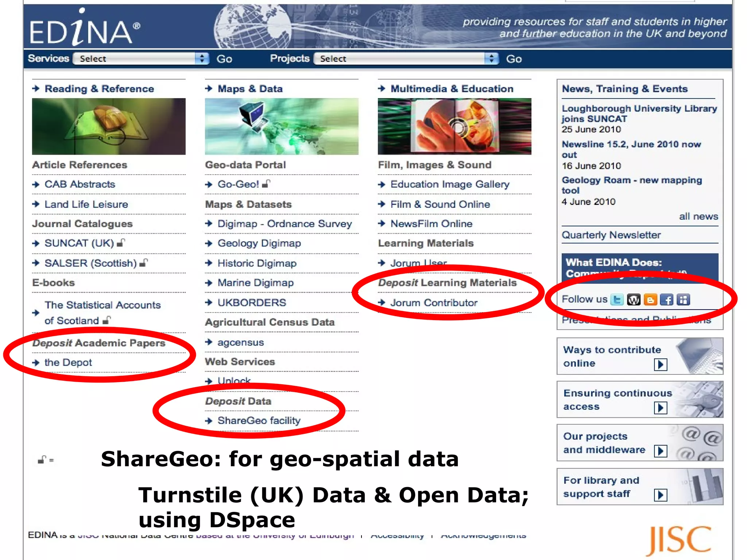The height and width of the screenshot is (560, 747).
Task: Click the arrow icon beside Jorum Contributor
Action: [x=382, y=303]
